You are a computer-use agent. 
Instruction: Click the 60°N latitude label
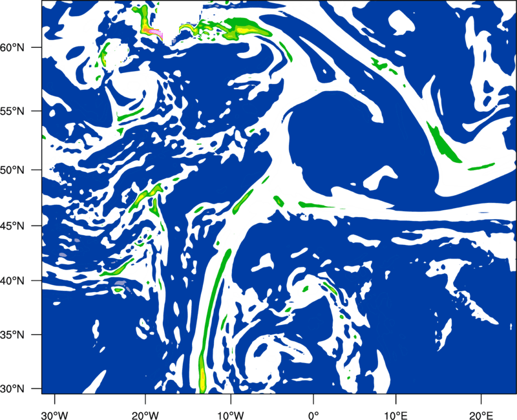12,47
